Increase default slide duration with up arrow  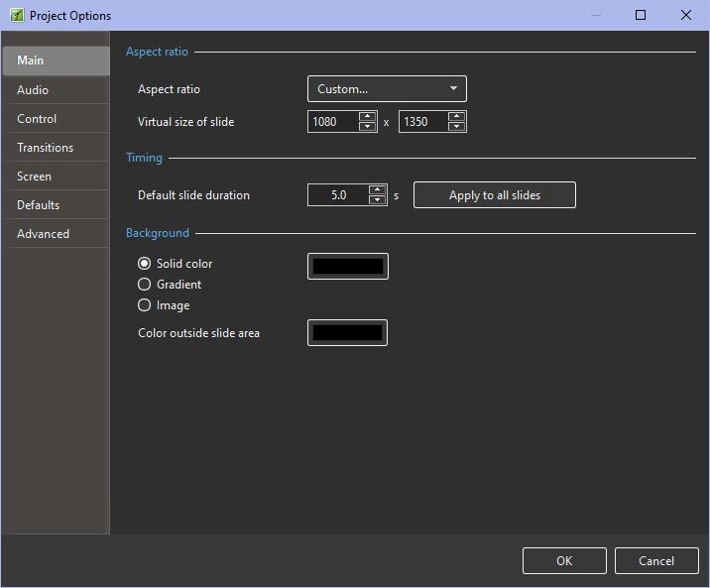(x=377, y=189)
